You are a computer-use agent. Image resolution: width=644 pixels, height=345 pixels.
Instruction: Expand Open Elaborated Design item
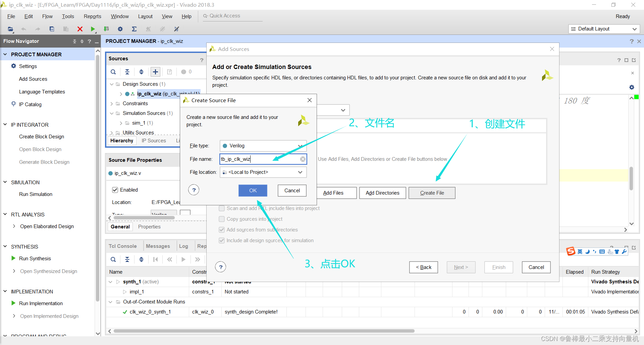coord(14,226)
